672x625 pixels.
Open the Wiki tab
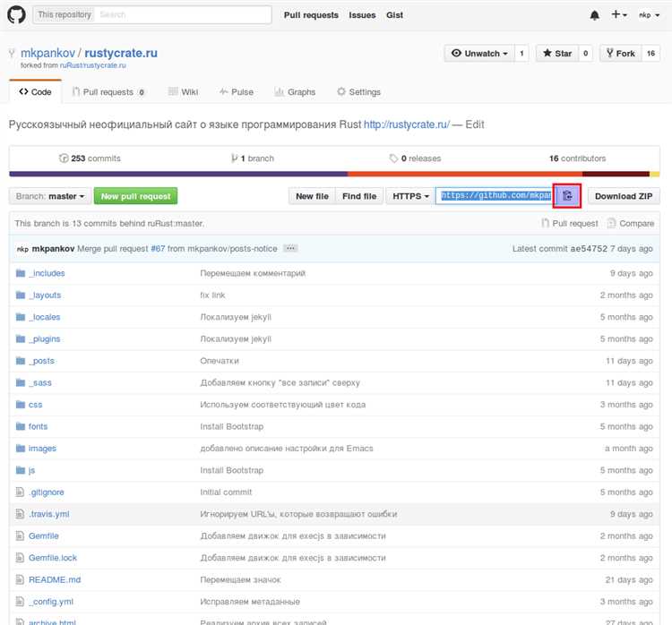(183, 92)
